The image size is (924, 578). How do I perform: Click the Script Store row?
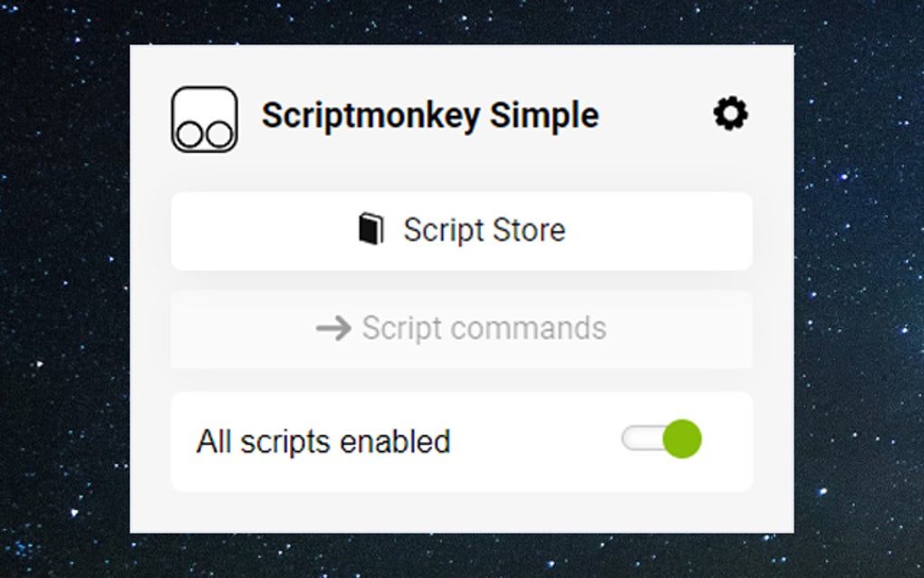click(x=461, y=230)
